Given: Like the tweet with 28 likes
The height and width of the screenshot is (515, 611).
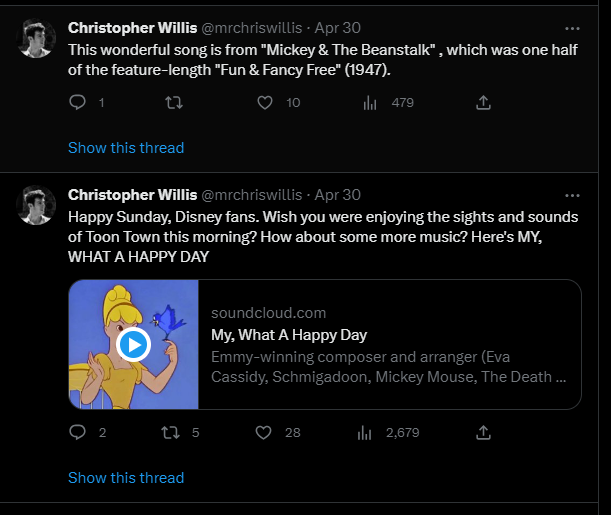Looking at the screenshot, I should point(263,433).
